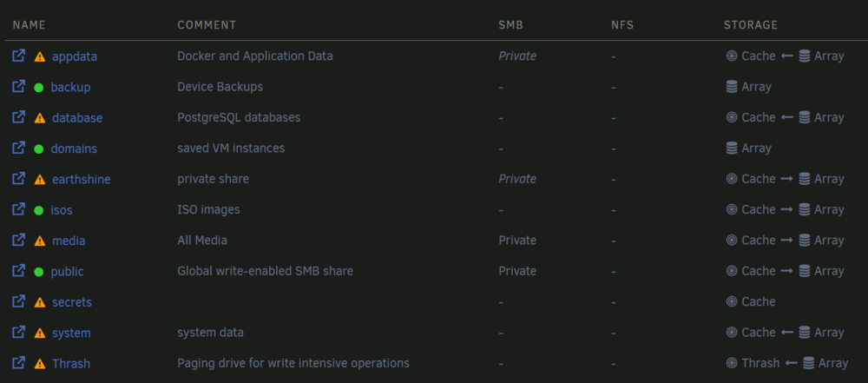Open the external-link icon for media share

point(19,240)
